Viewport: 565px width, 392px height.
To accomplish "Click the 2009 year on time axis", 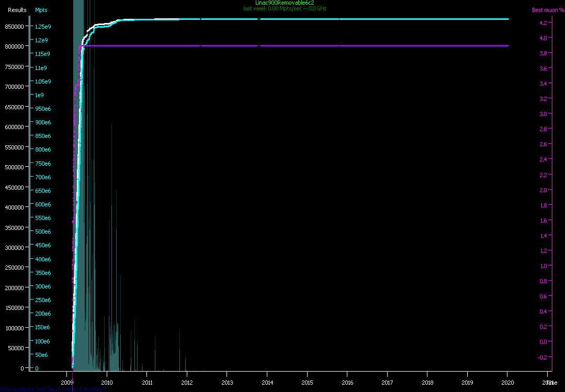I will [x=67, y=383].
